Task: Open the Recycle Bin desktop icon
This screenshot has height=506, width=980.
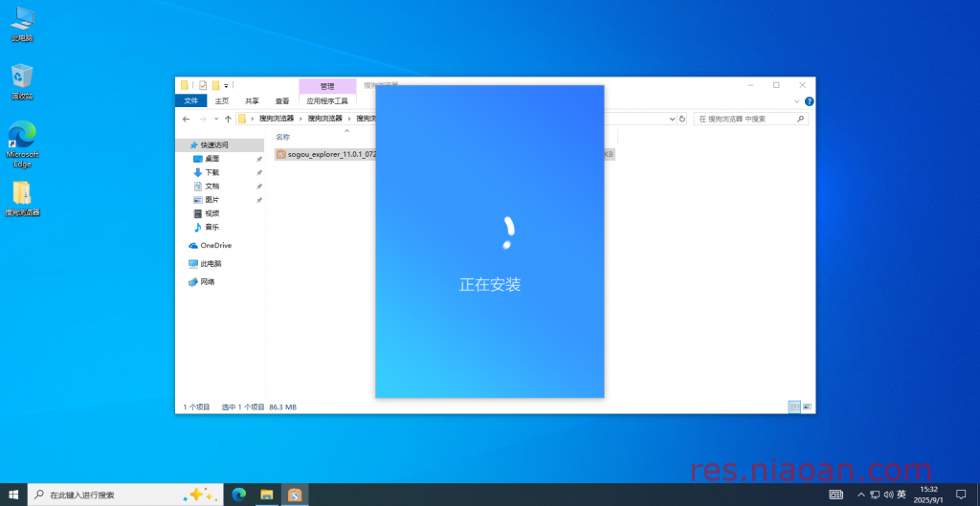Action: [23, 81]
